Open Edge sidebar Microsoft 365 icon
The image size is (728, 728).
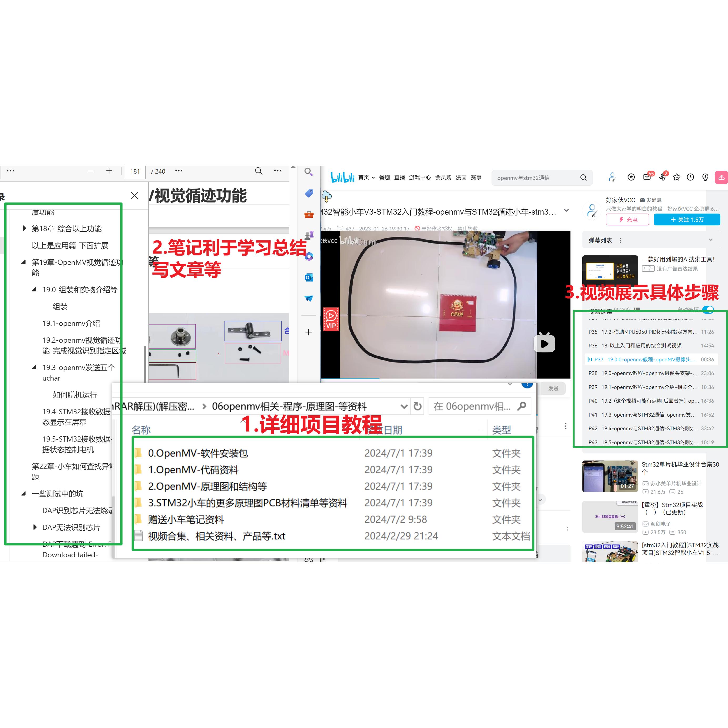(x=309, y=257)
